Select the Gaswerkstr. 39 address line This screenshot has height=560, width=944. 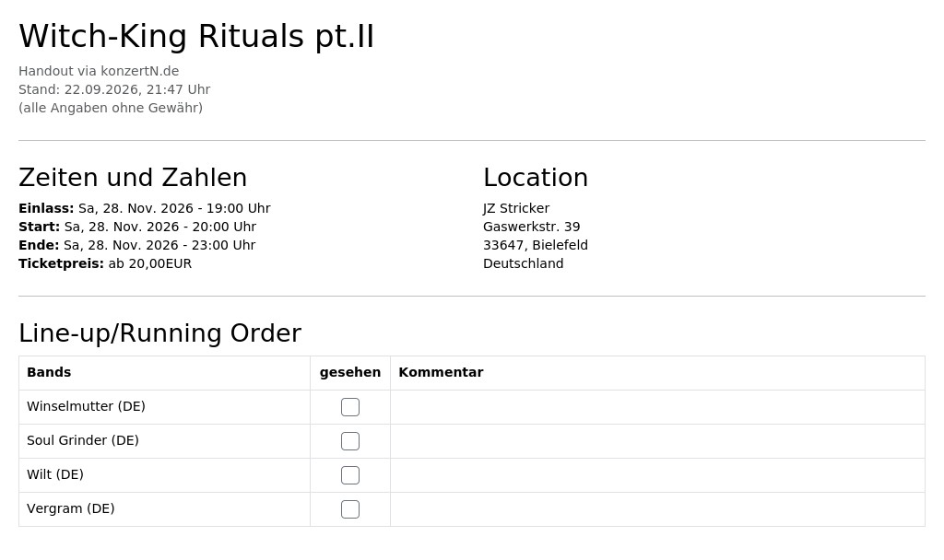click(x=532, y=227)
